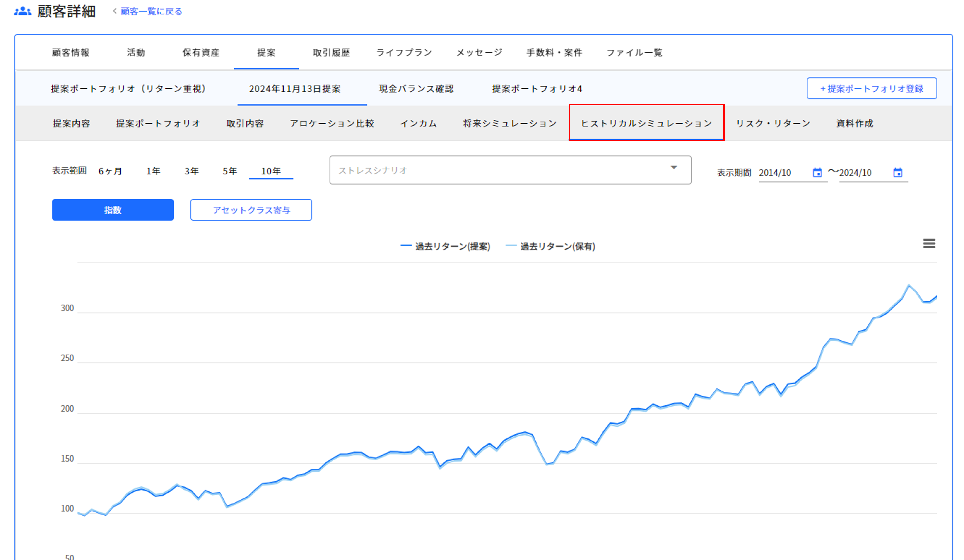Toggle the 過去リターン(提案) legend series
This screenshot has width=964, height=560.
click(x=445, y=247)
